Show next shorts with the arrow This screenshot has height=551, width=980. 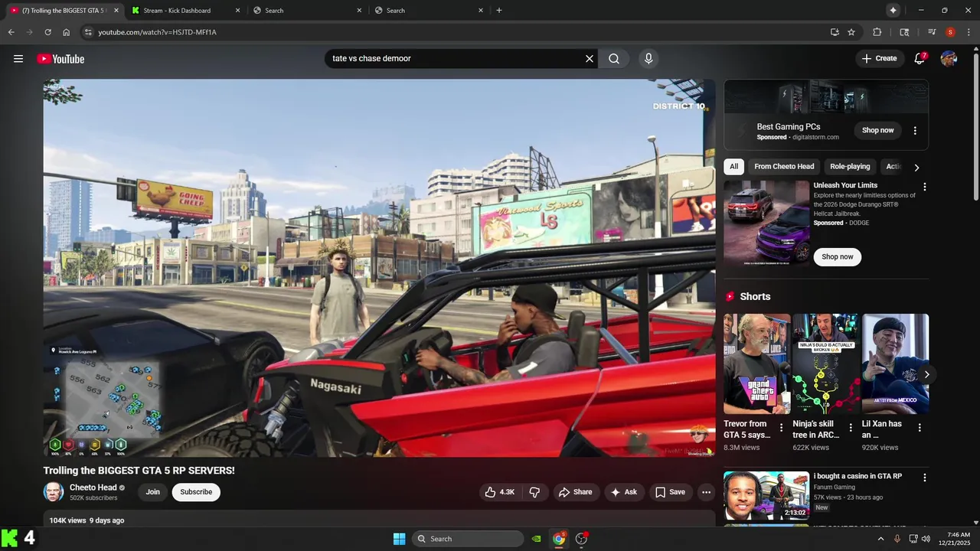(x=926, y=374)
